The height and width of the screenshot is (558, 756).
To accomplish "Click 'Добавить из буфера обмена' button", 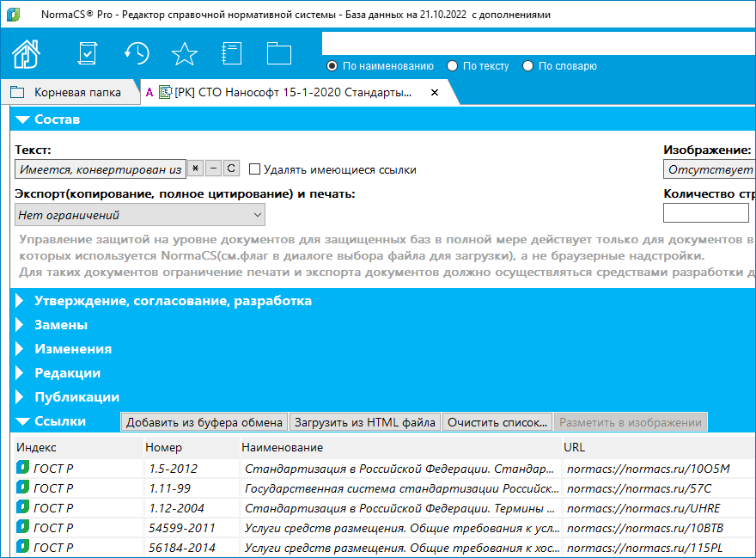I will tap(204, 422).
